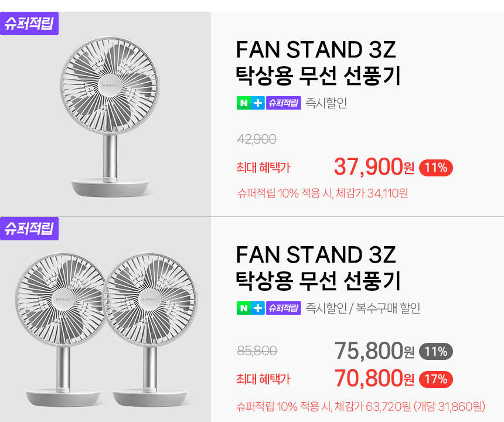This screenshot has width=504, height=422.
Task: Click the green N icon in the single-fan listing
Action: coord(243,103)
